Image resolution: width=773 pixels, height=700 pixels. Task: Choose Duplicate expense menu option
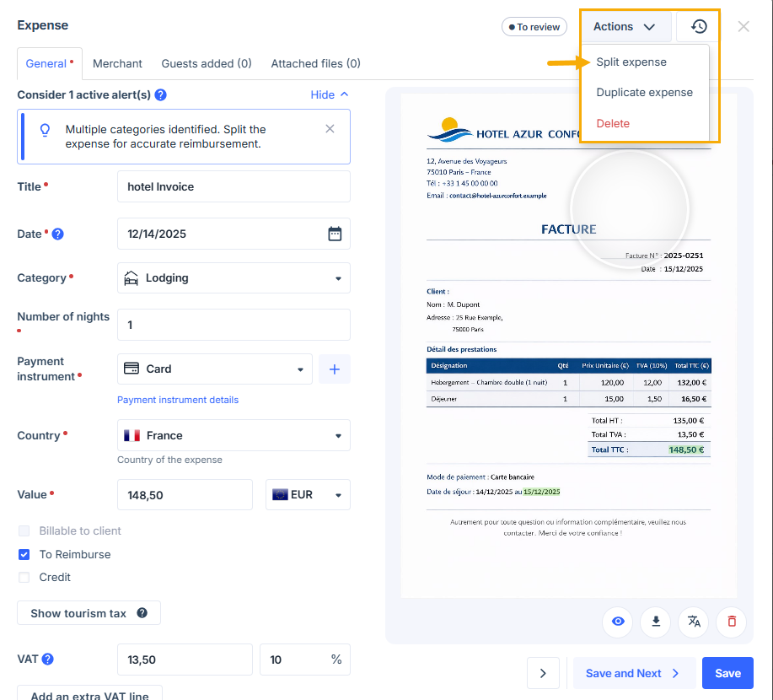coord(644,92)
